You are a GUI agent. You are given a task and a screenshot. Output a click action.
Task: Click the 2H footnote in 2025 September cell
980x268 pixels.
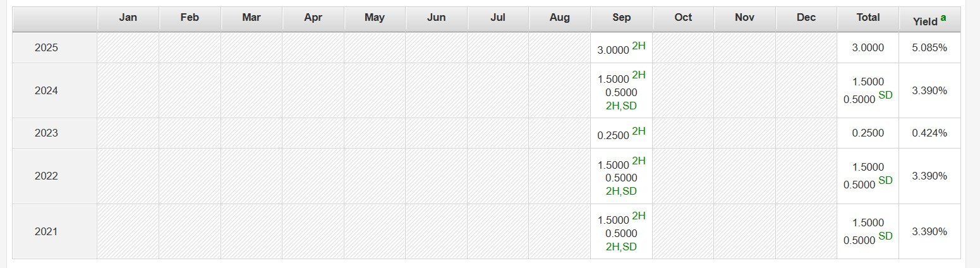[639, 46]
